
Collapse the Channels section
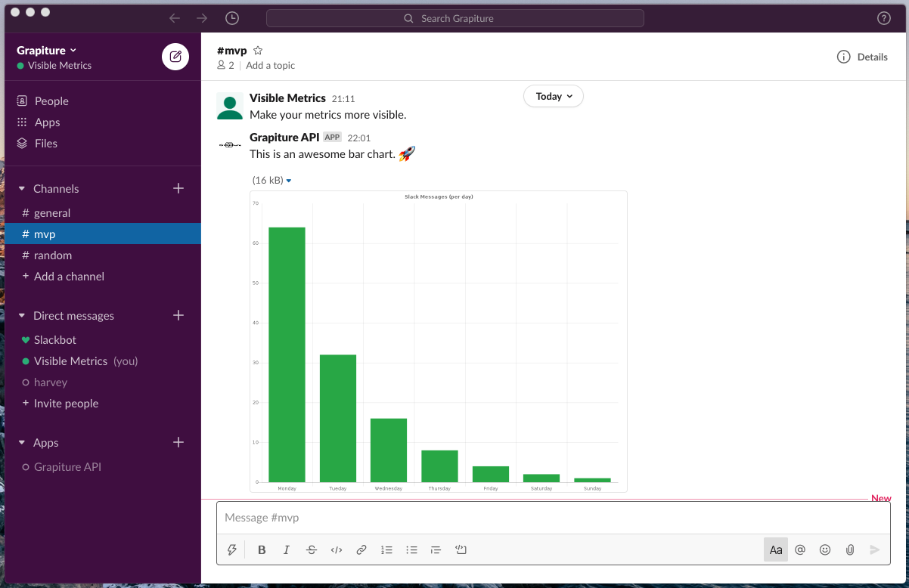tap(21, 188)
